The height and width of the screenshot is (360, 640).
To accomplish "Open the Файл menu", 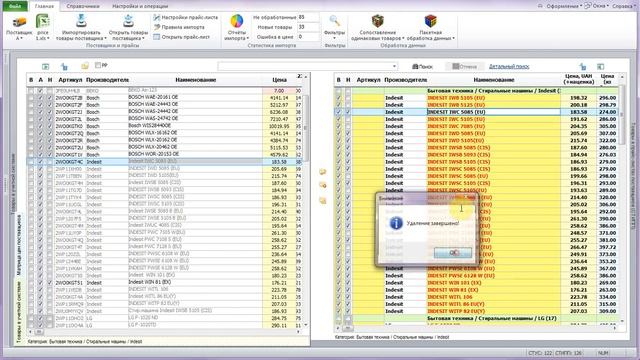I will 15,6.
